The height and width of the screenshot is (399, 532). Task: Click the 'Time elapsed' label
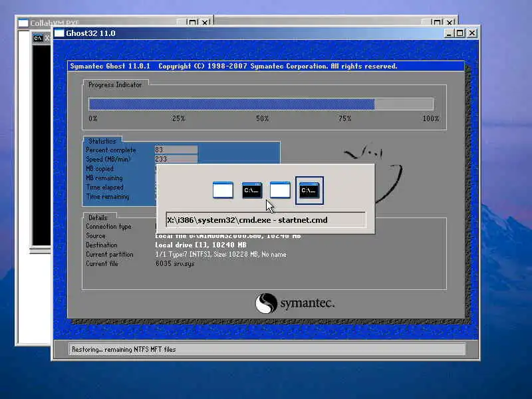coord(105,188)
